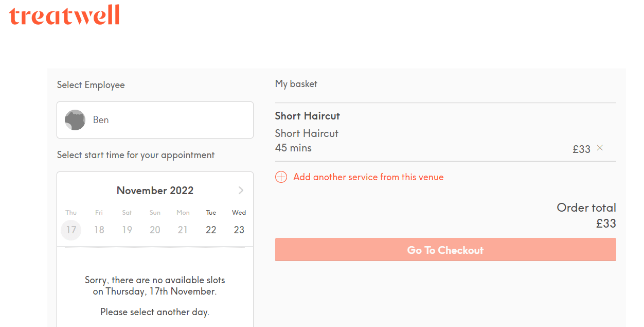Click the £33 item price
This screenshot has width=644, height=327.
[x=581, y=149]
